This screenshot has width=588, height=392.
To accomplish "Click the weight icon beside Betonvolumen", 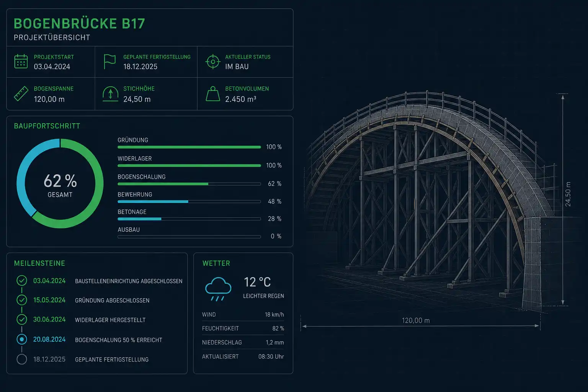I will click(213, 94).
